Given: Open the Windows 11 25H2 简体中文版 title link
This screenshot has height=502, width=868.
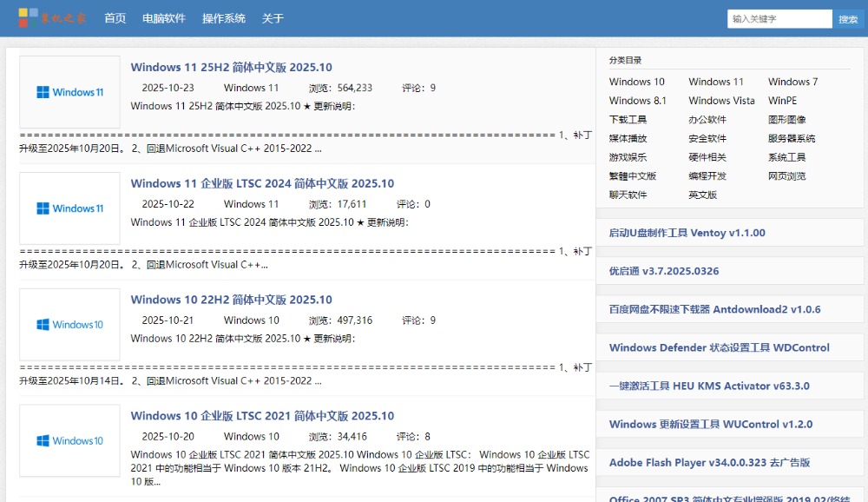Looking at the screenshot, I should coord(231,68).
